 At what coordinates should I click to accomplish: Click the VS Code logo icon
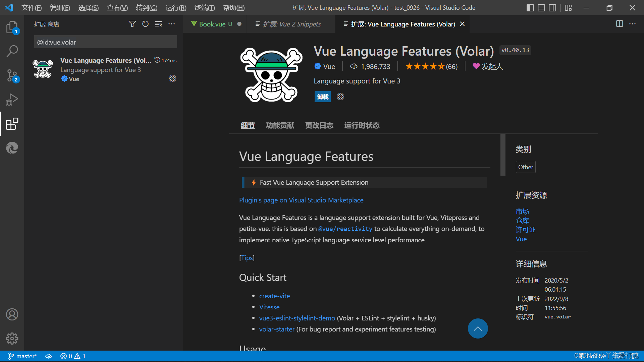pos(9,7)
